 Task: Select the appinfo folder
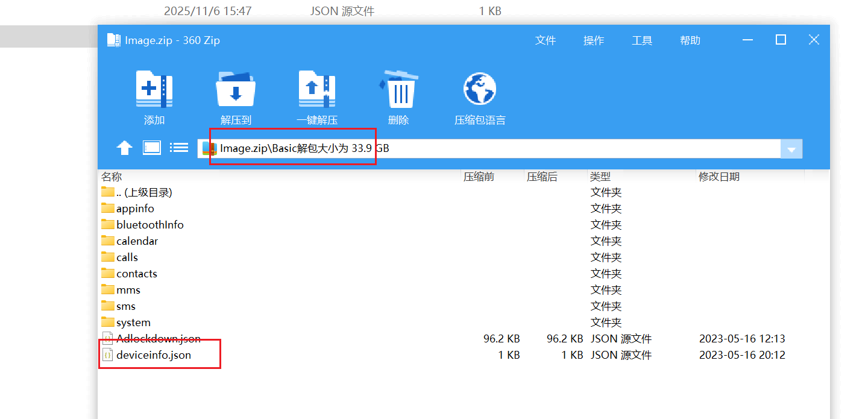[135, 209]
